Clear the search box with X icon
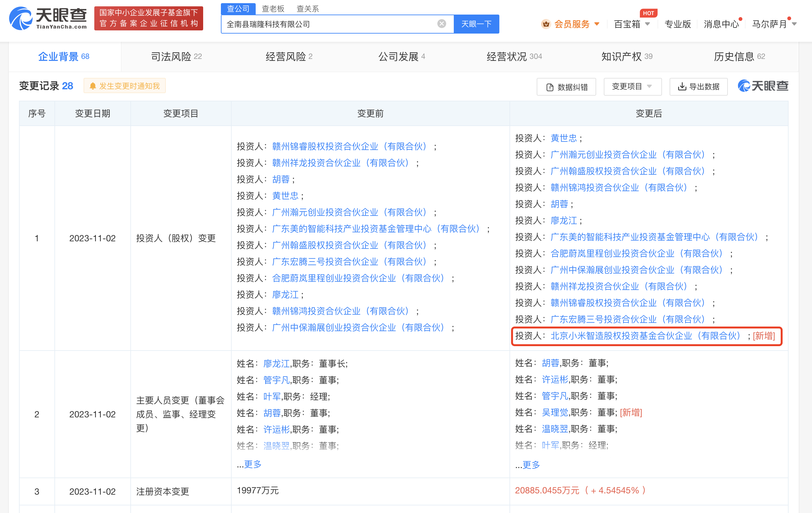812x513 pixels. [441, 24]
